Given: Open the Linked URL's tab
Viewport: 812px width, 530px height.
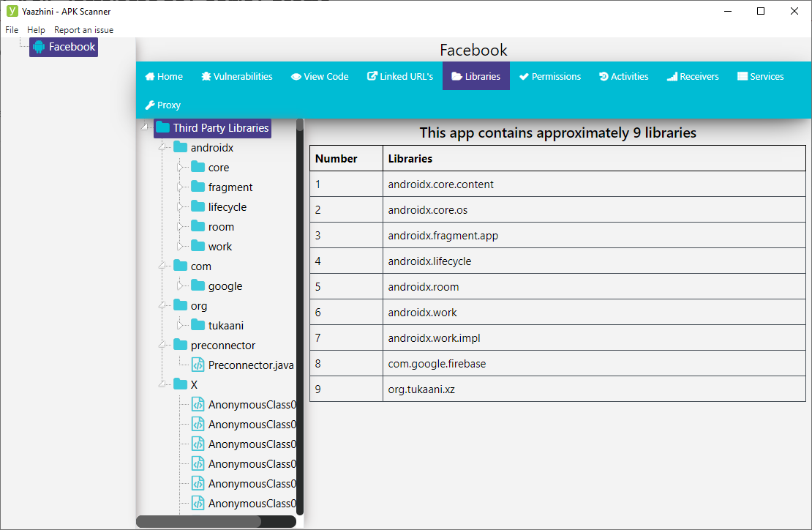Looking at the screenshot, I should (400, 76).
